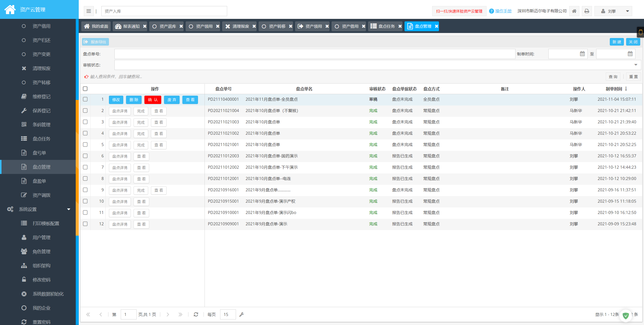Viewport: 644px width, 325px height.
Task: Open calendar for start 制单时间
Action: [x=582, y=54]
